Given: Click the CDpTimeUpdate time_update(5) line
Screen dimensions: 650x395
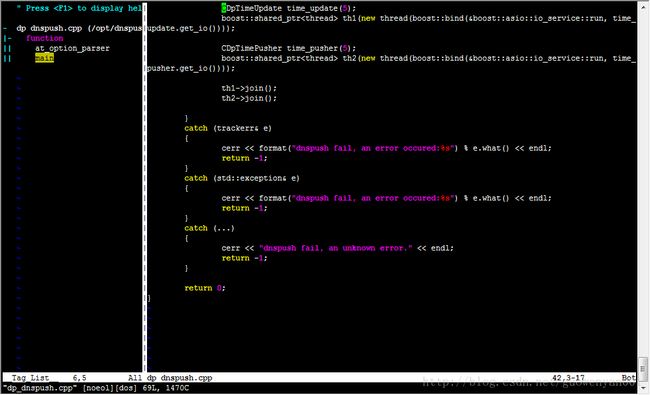Looking at the screenshot, I should (x=289, y=8).
